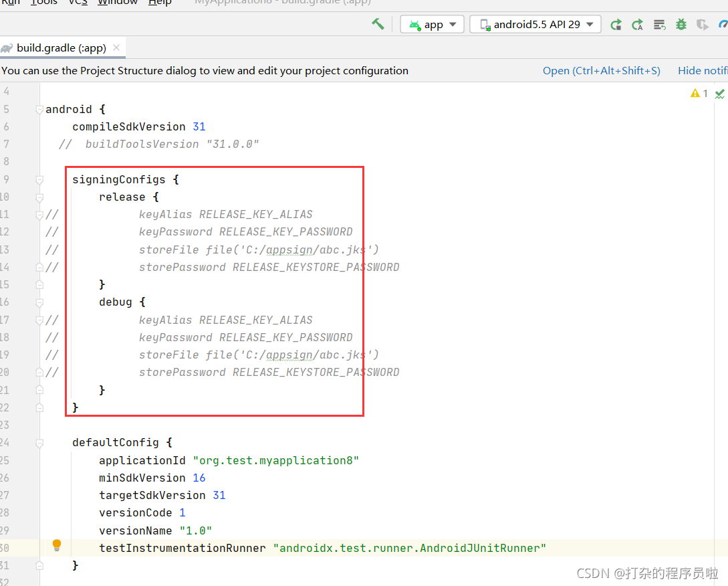Click the Project Structure notification message text
728x586 pixels.
(205, 71)
